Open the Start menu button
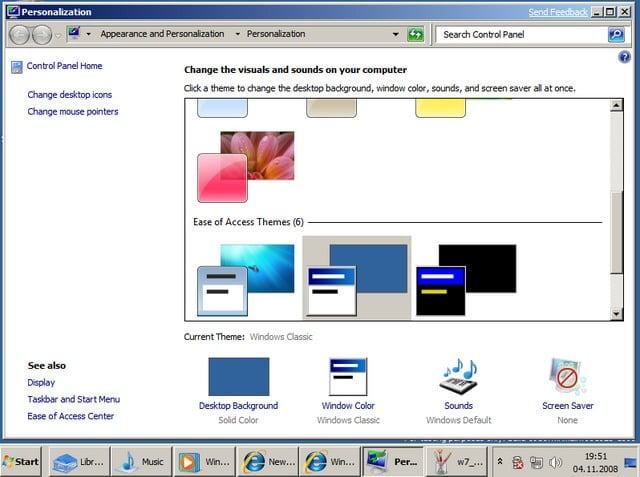 click(21, 462)
